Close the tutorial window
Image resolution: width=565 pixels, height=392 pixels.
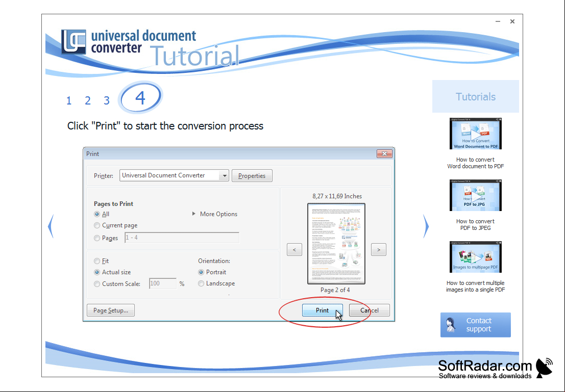coord(512,21)
